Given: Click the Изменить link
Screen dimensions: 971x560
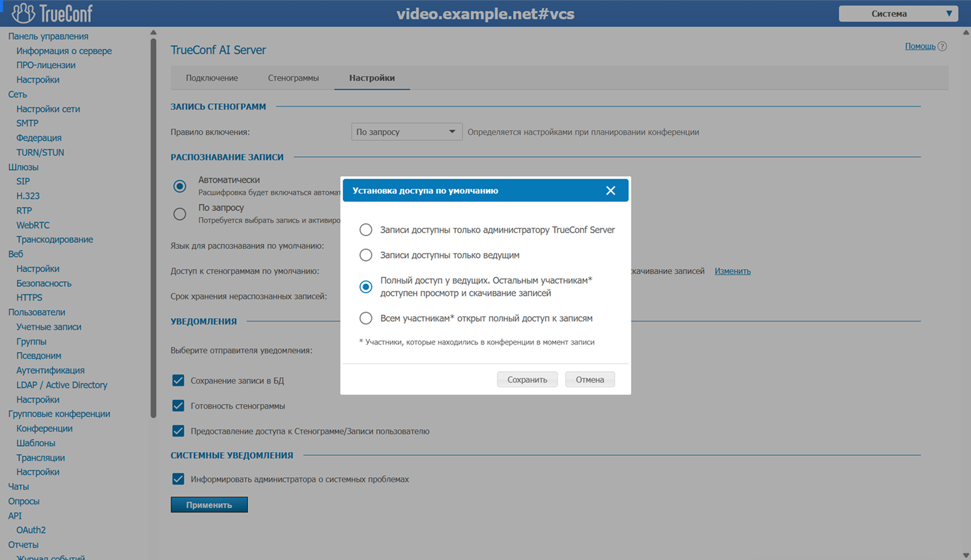Looking at the screenshot, I should (x=732, y=271).
